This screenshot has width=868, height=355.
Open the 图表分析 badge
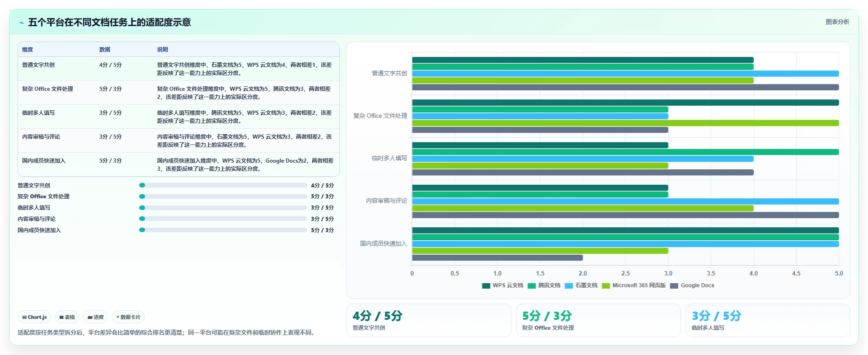tap(837, 22)
